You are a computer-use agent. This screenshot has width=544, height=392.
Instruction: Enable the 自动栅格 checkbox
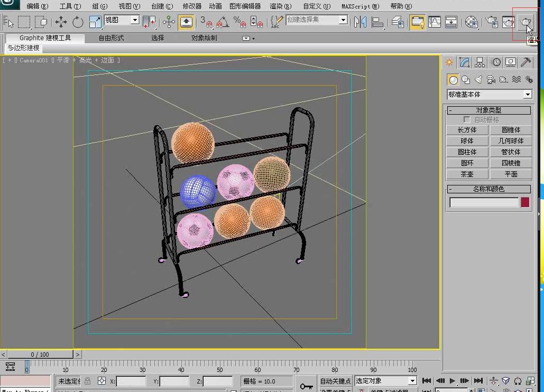click(x=467, y=119)
